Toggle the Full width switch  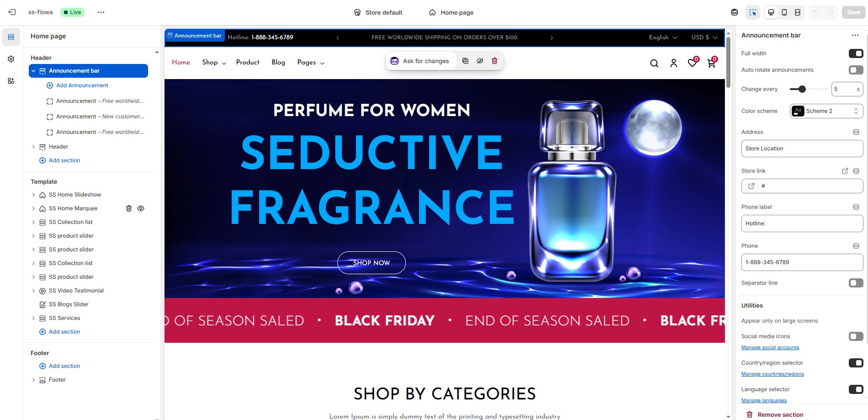click(856, 53)
